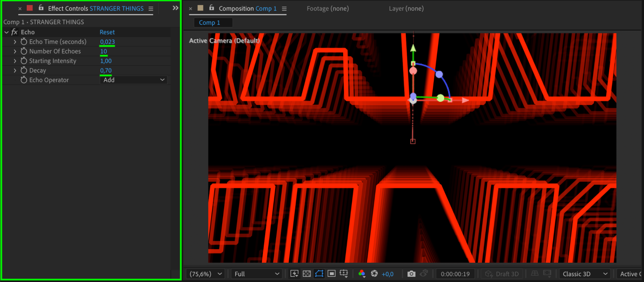Screen dimensions: 644x282
Task: Toggle the transparency grid
Action: (307, 274)
